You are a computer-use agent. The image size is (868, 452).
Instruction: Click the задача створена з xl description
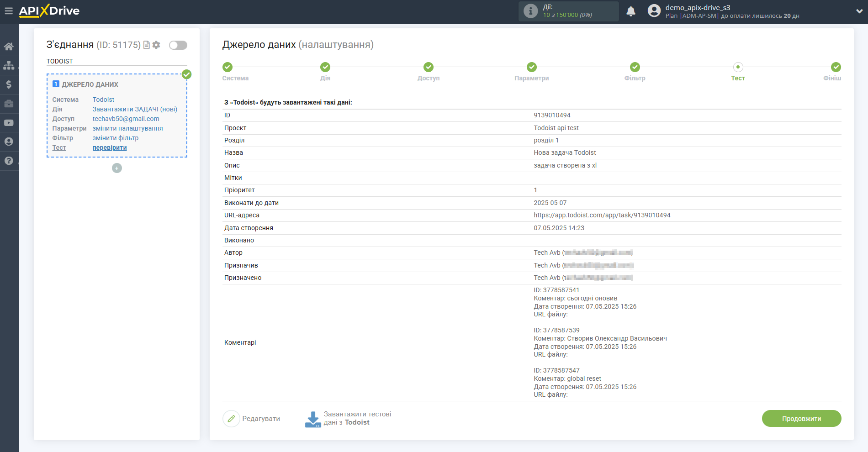[565, 165]
